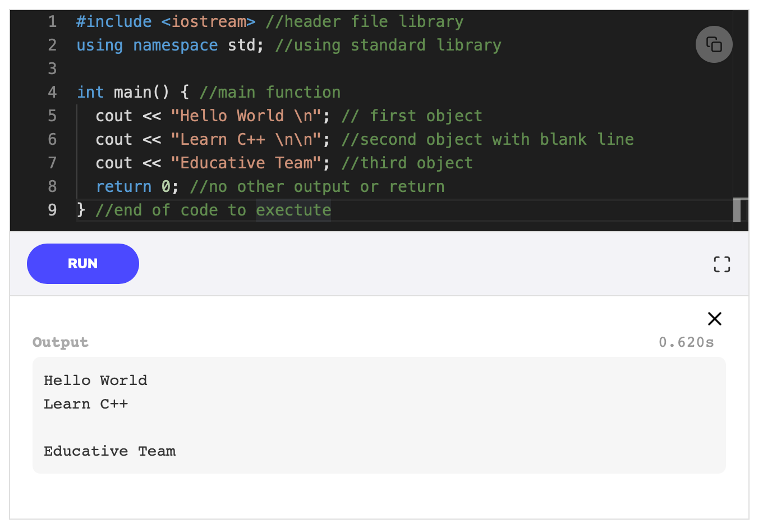Click the namespace keyword on line 2
763x532 pixels.
pyautogui.click(x=176, y=45)
